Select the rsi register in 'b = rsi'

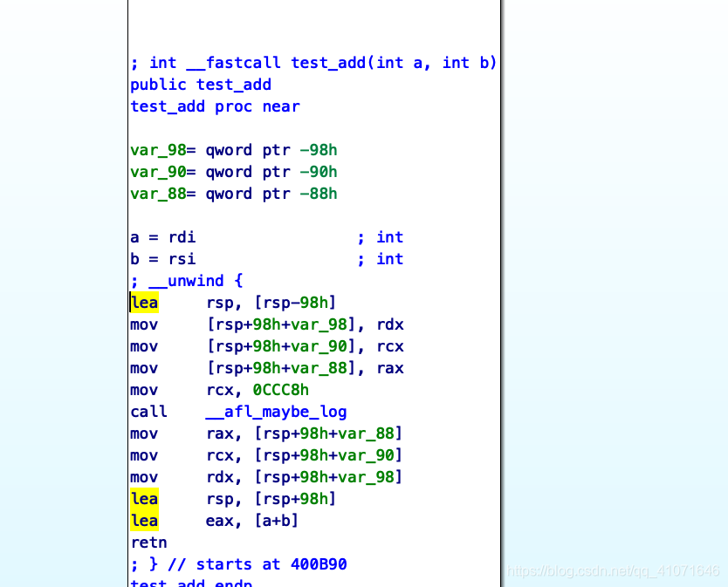(x=181, y=258)
